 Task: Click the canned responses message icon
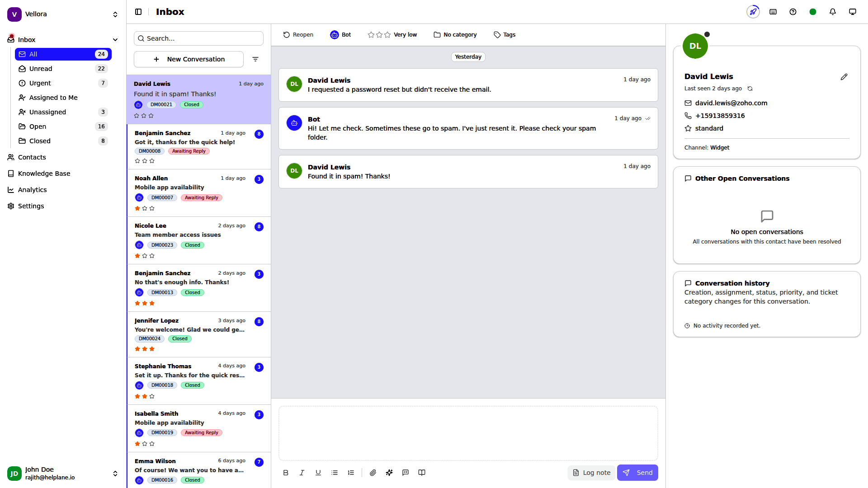coord(406,473)
